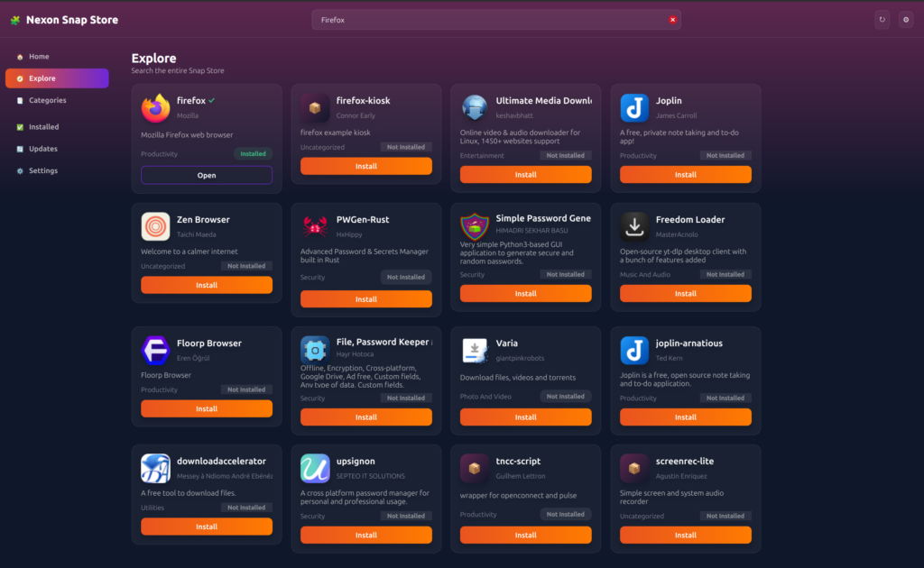Click the screenrec-lite package icon
The width and height of the screenshot is (924, 568).
coord(634,468)
